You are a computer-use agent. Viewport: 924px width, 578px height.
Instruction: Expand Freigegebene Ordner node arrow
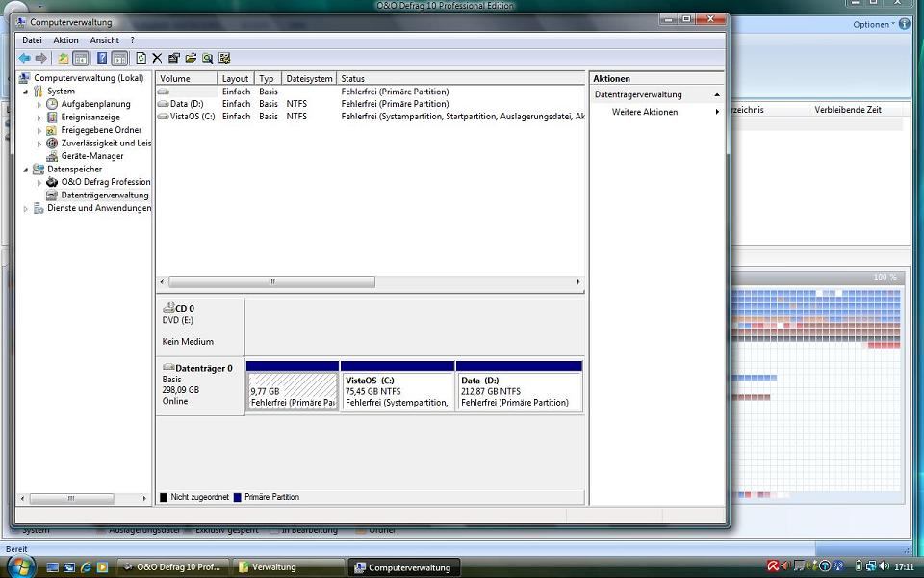click(39, 130)
